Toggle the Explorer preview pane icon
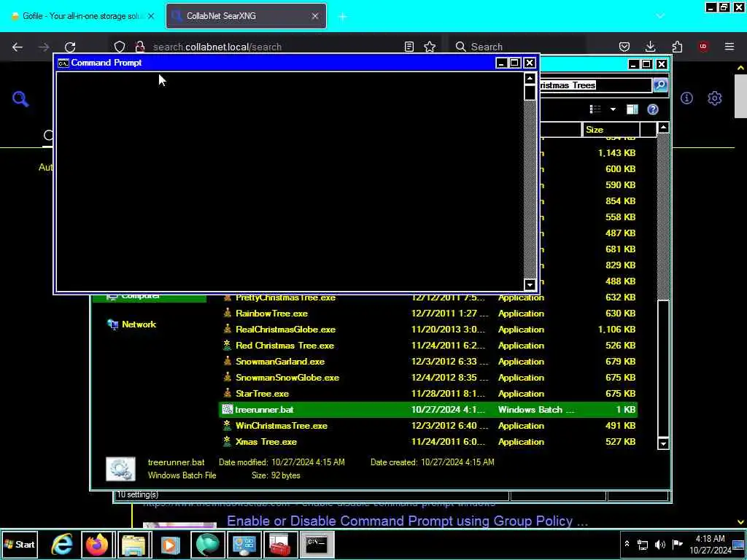 pyautogui.click(x=632, y=109)
